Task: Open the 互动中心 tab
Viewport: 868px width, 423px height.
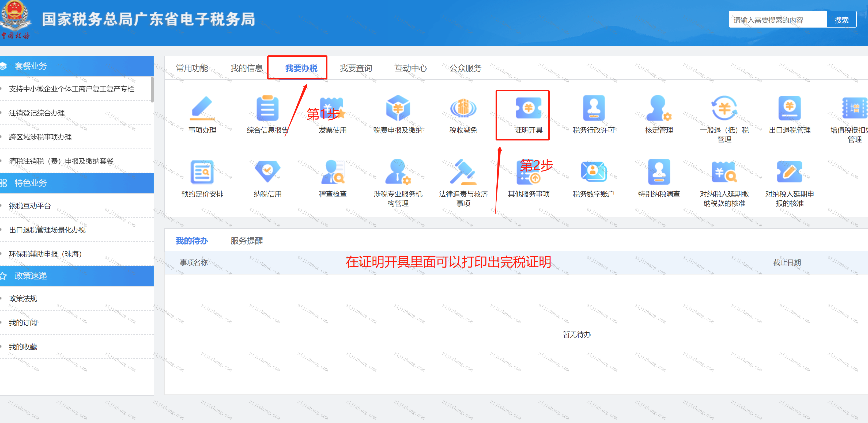Action: tap(411, 68)
